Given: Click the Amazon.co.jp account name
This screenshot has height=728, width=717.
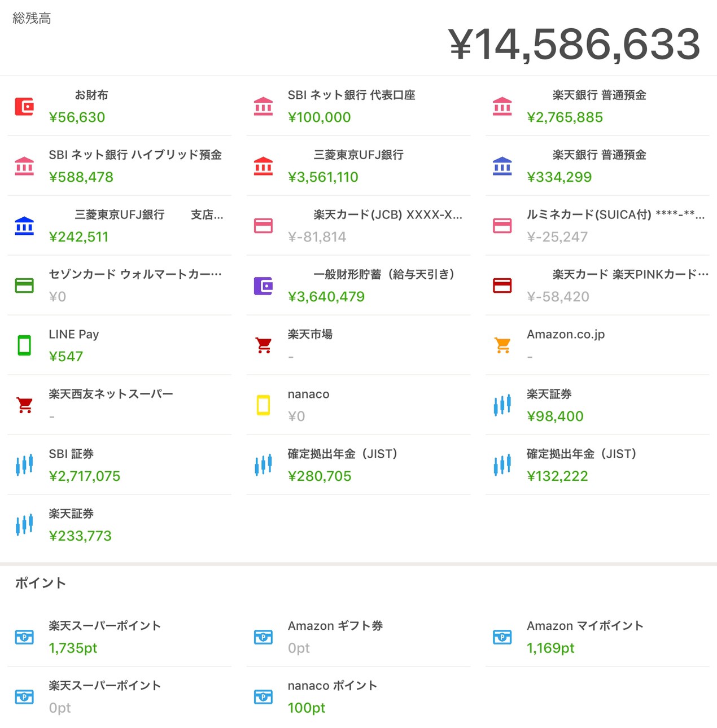Looking at the screenshot, I should click(x=566, y=334).
